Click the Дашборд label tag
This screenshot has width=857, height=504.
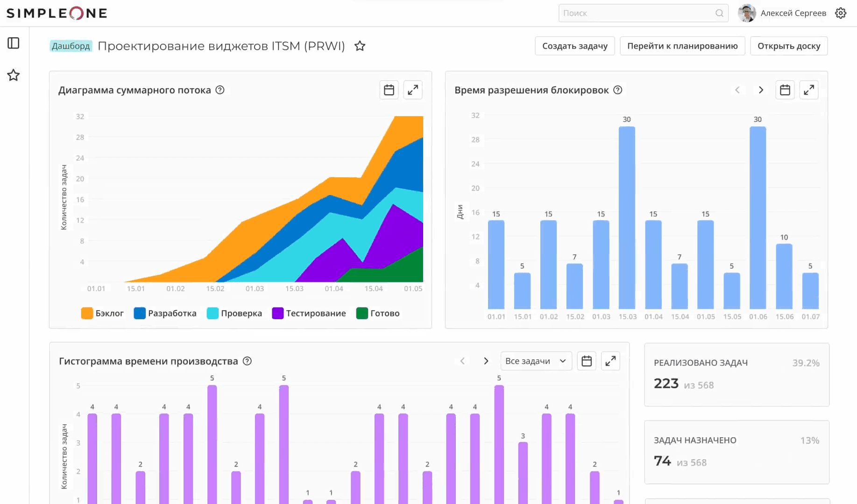71,46
